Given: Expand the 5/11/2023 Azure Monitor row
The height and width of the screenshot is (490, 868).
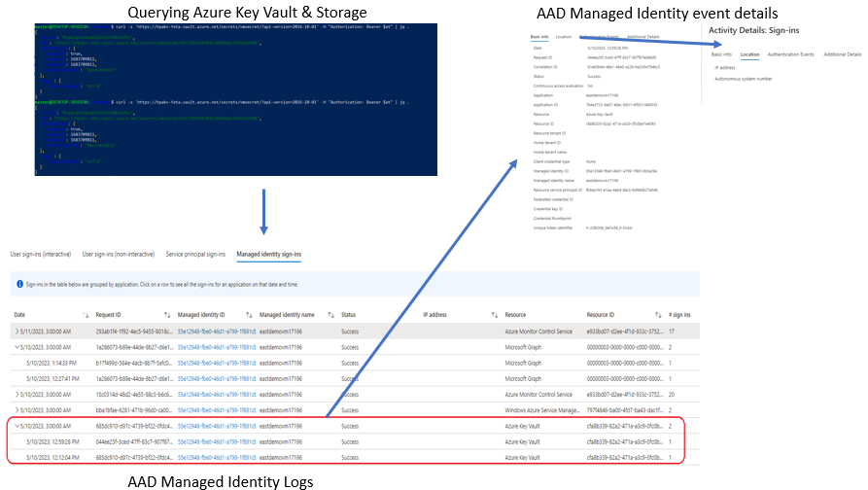Looking at the screenshot, I should (17, 331).
